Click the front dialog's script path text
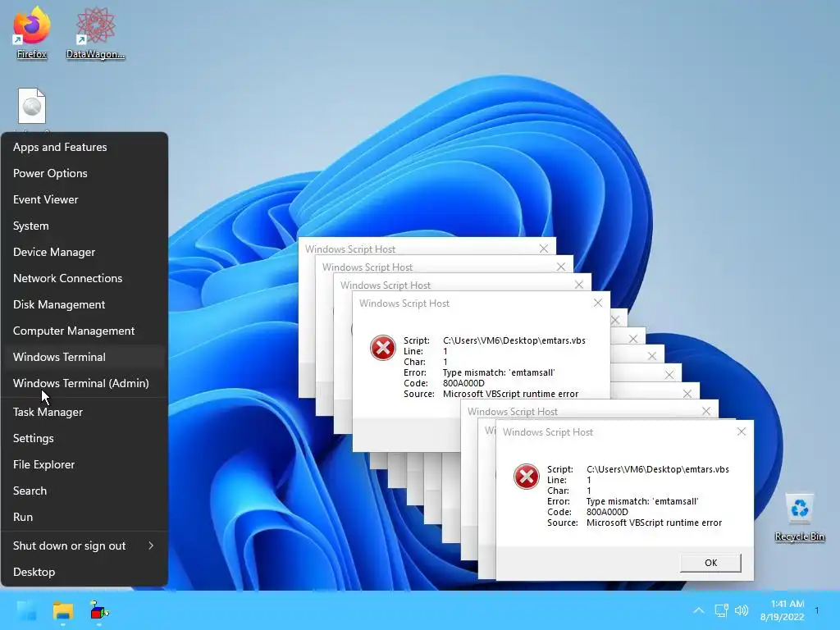The width and height of the screenshot is (840, 630). (657, 469)
